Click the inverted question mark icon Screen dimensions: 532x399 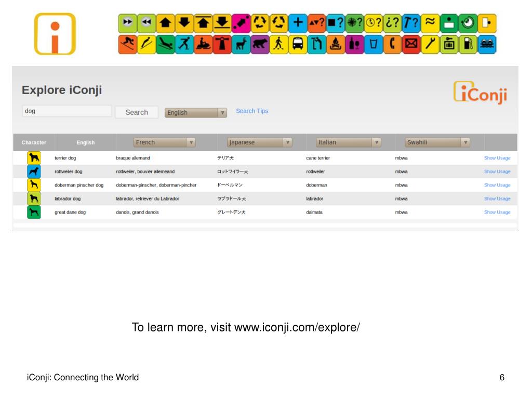(393, 23)
